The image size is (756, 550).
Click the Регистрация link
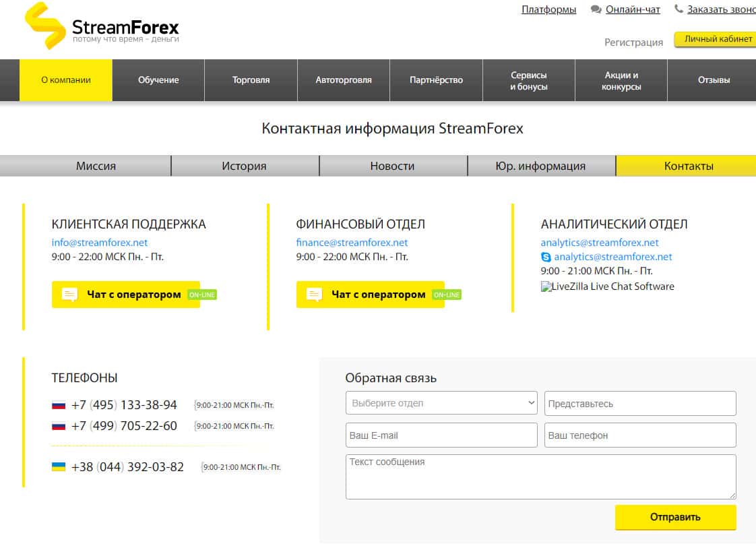(633, 42)
